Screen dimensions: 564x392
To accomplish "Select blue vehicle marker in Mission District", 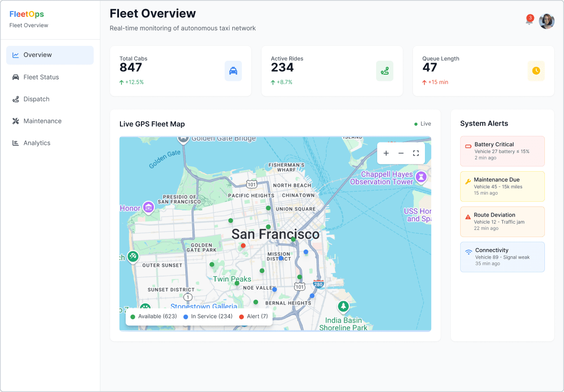I will (x=281, y=258).
